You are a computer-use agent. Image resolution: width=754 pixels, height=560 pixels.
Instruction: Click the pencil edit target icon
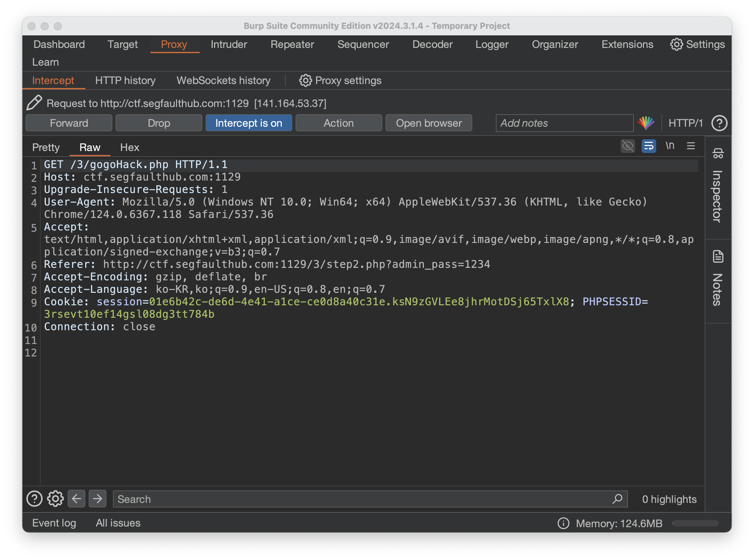coord(34,103)
